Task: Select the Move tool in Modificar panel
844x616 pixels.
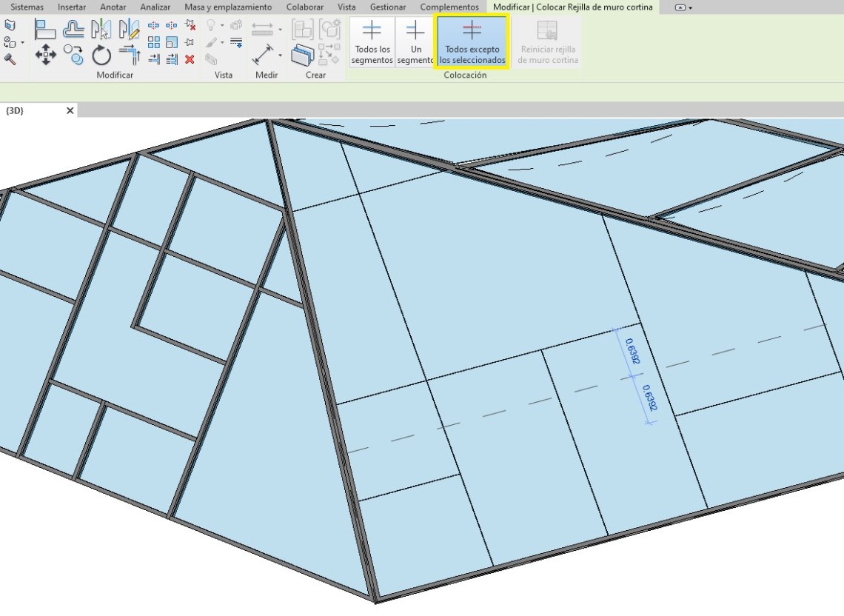Action: (x=46, y=54)
